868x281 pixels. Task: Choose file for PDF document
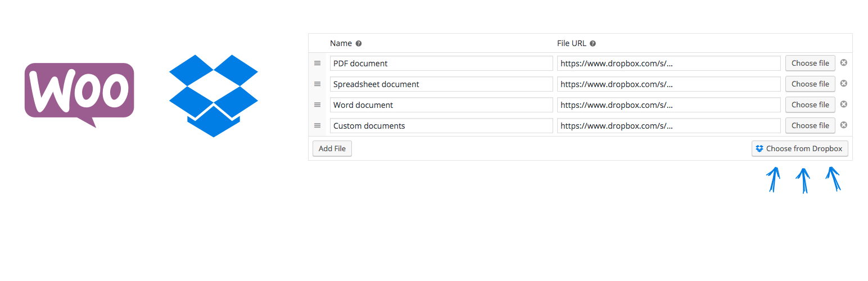(x=810, y=63)
